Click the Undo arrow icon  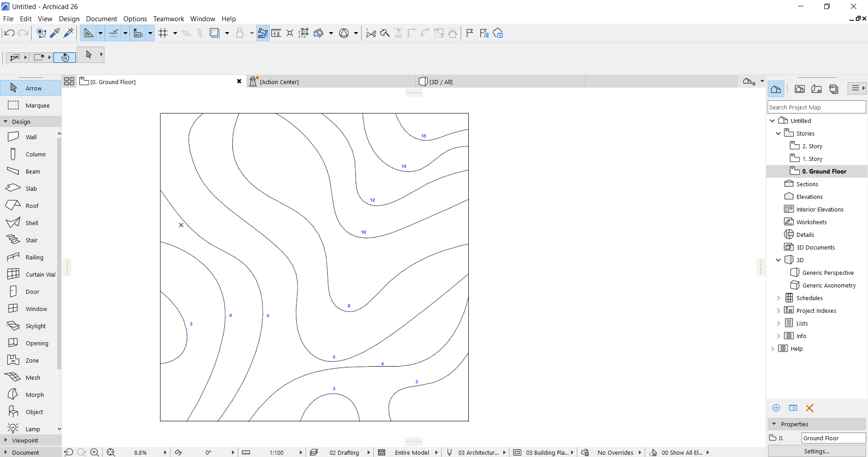[9, 33]
